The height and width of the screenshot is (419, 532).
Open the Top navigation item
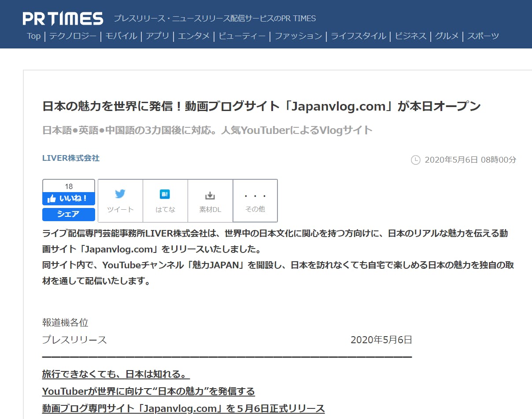[x=33, y=36]
